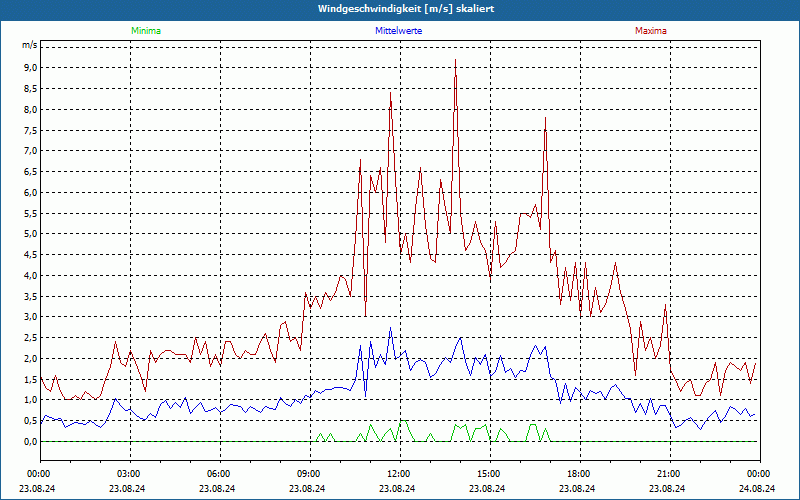Click the y-axis value '8,0'
This screenshot has height=500, width=800.
point(30,109)
